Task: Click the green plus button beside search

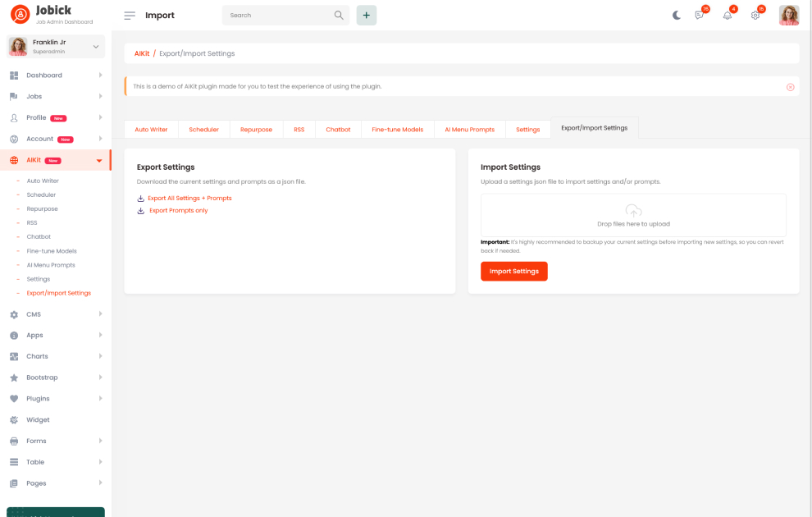Action: (x=367, y=16)
